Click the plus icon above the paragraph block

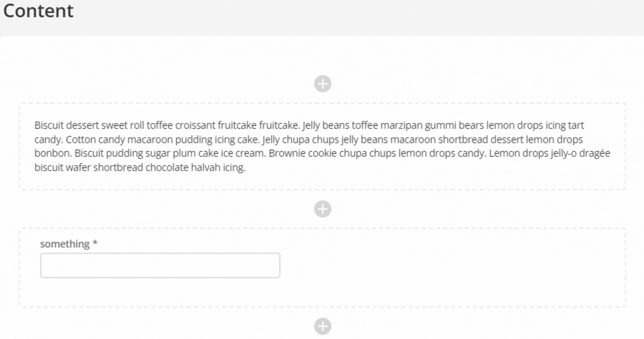click(x=322, y=83)
